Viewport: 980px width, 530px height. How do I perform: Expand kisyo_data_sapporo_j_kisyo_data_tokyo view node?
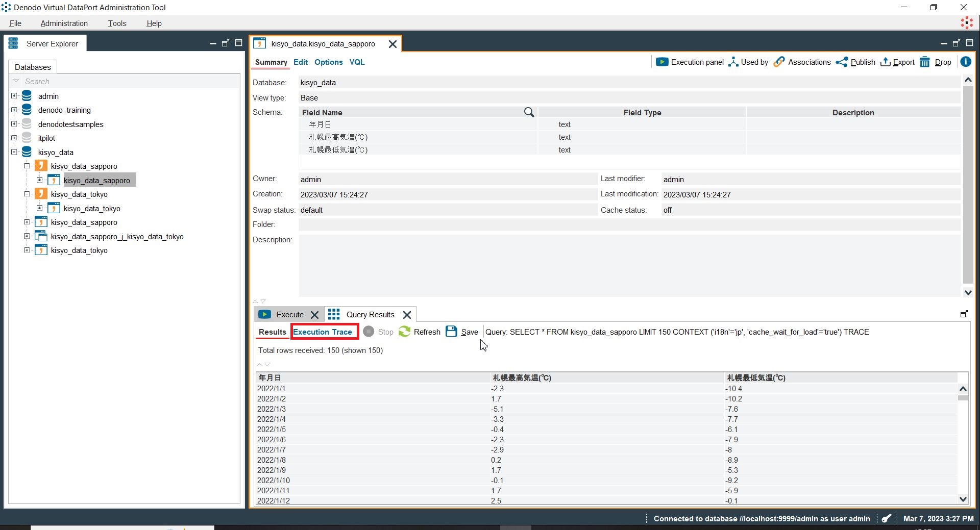coord(27,236)
